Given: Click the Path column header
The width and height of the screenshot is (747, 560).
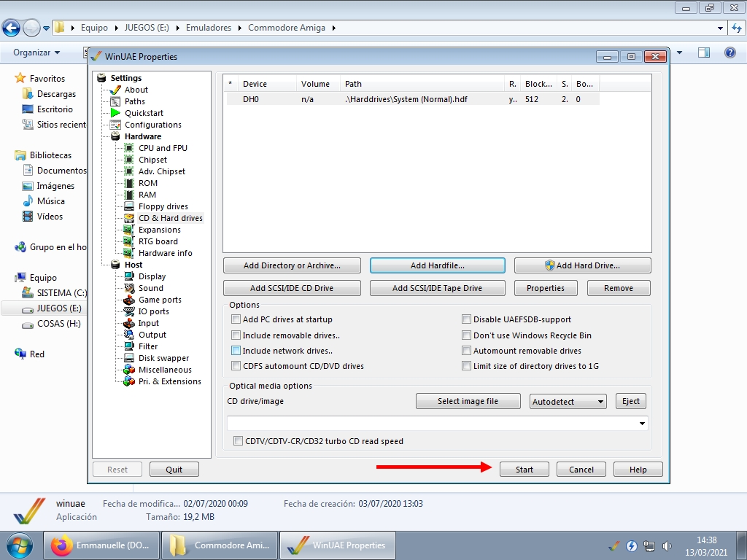Looking at the screenshot, I should pyautogui.click(x=422, y=84).
